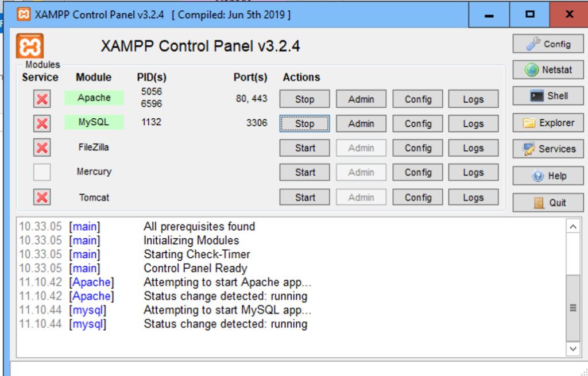Click the Mercury module label
The width and height of the screenshot is (588, 376).
[94, 172]
